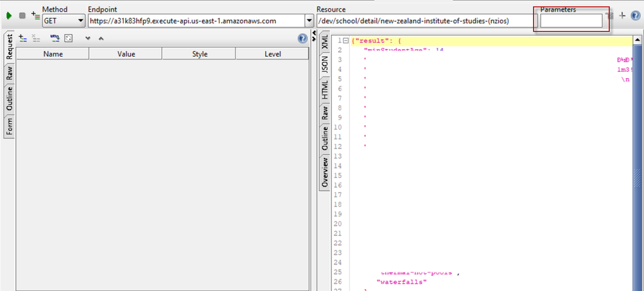
Task: Click add-to-test-case icon beside Method
Action: (34, 15)
